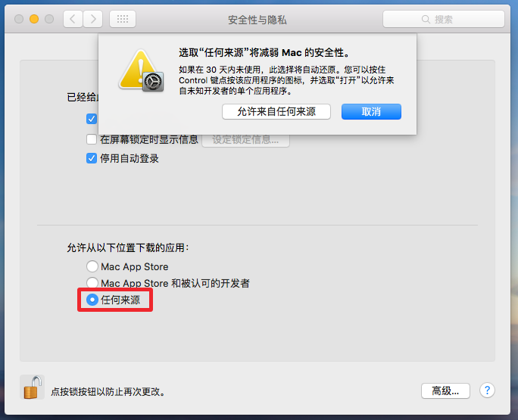This screenshot has height=420, width=518.
Task: Toggle the partially hidden checked checkbox
Action: tap(92, 119)
